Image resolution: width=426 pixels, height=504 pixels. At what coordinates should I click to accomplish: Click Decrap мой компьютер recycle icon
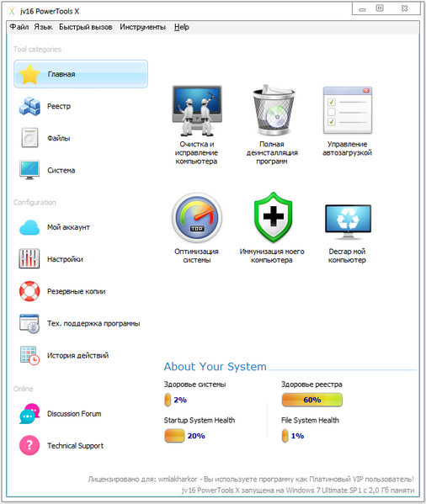tap(348, 222)
